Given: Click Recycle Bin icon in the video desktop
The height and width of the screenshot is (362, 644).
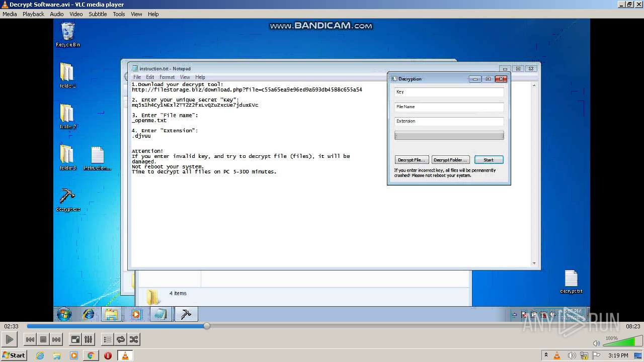Looking at the screenshot, I should point(67,35).
